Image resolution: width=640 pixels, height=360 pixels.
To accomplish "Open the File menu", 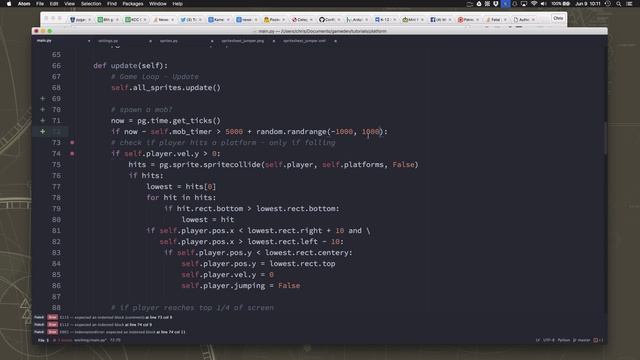I will 40,4.
